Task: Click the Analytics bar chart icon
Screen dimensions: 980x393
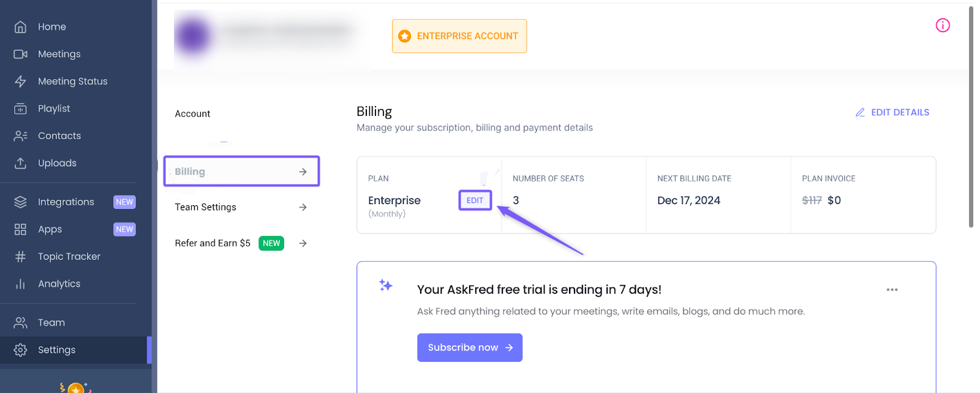Action: (20, 284)
